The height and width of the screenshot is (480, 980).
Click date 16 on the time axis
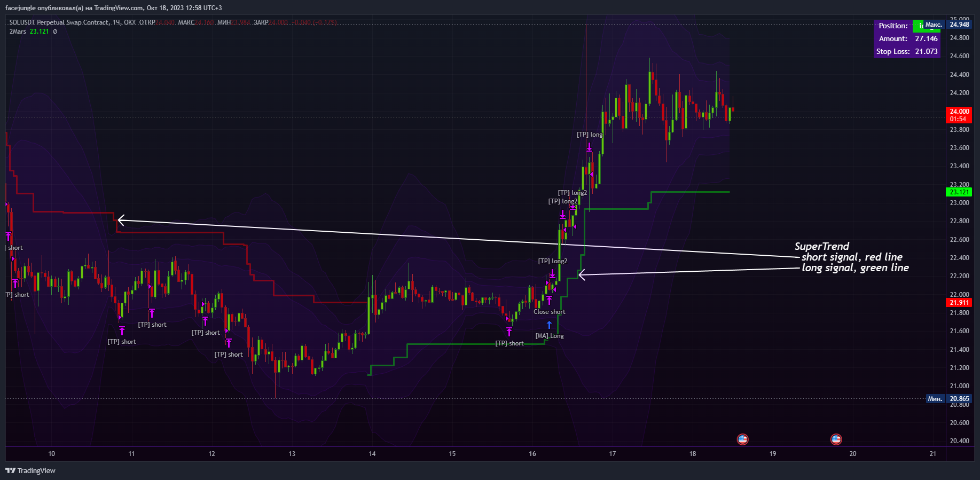[532, 454]
